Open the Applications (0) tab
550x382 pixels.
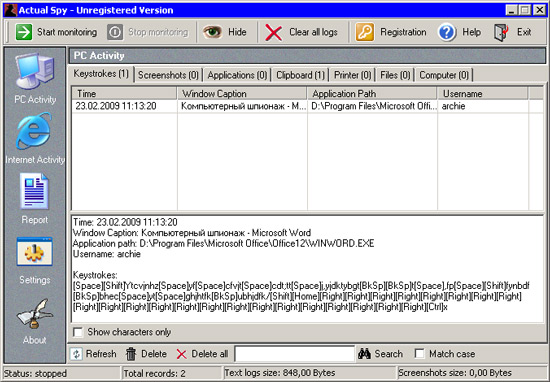(237, 75)
